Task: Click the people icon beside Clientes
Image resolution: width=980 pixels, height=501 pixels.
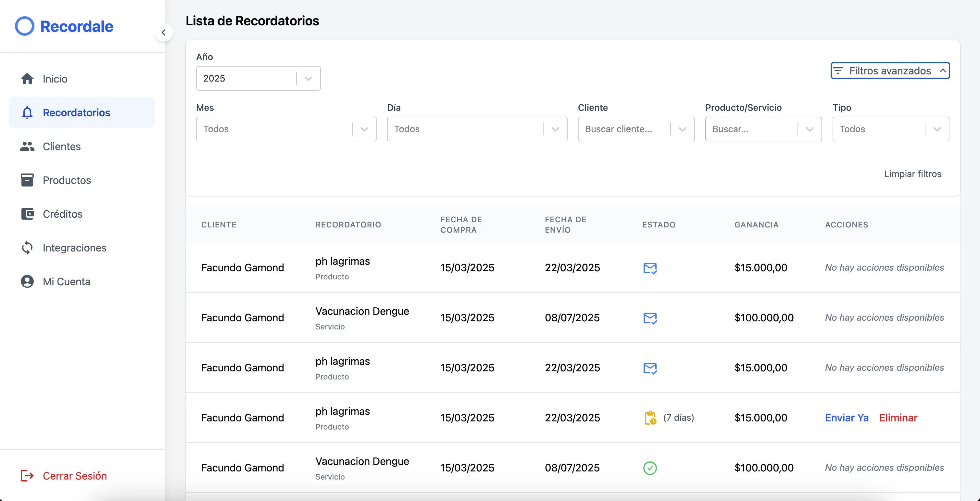Action: [27, 147]
